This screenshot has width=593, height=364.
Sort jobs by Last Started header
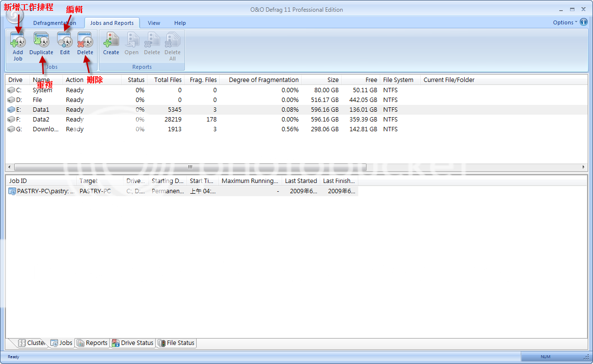301,181
